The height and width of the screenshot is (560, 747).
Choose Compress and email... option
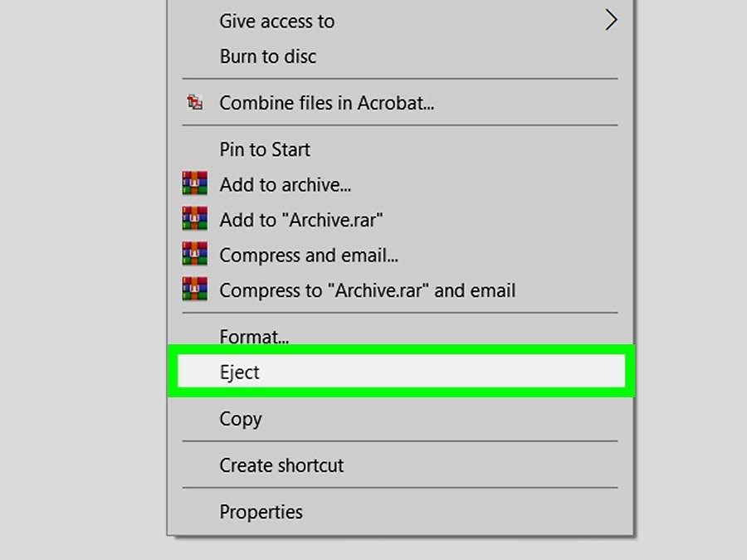[308, 256]
